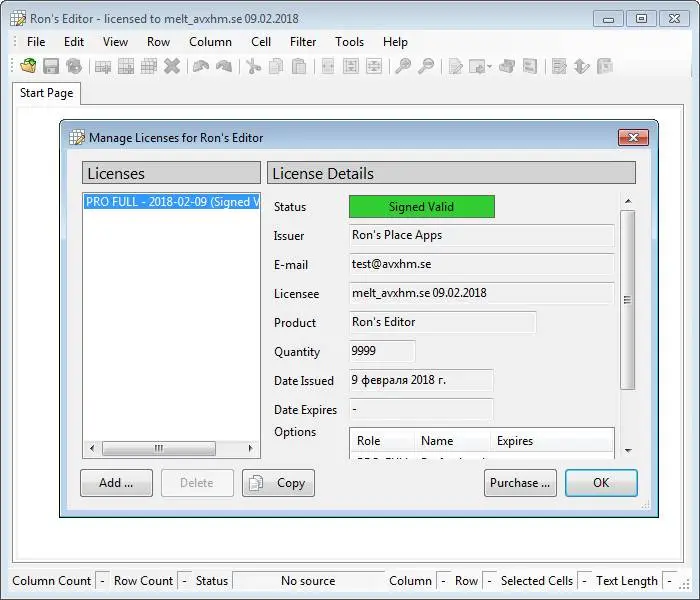Click the License Details panel header
700x600 pixels.
coord(451,173)
